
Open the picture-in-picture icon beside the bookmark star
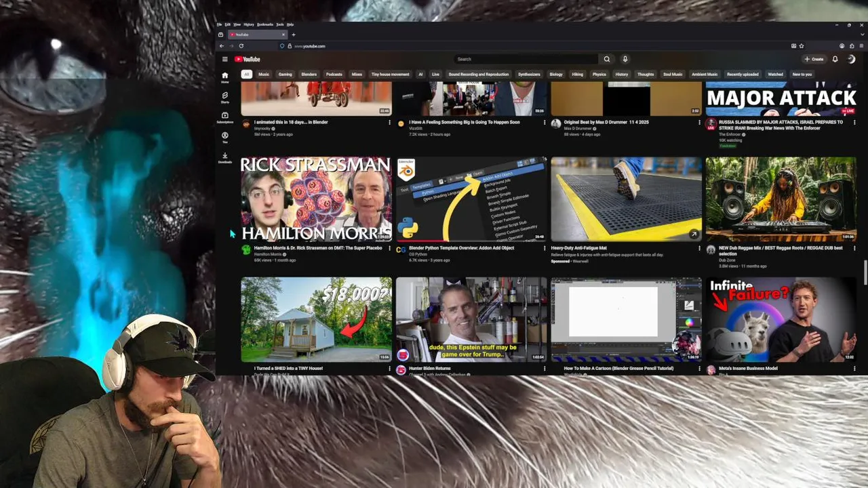click(793, 46)
